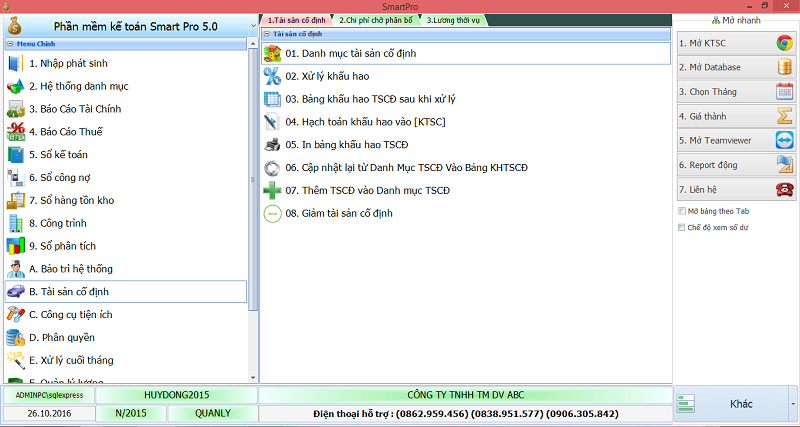Click the Bảo trì hệ thống person icon

click(15, 269)
